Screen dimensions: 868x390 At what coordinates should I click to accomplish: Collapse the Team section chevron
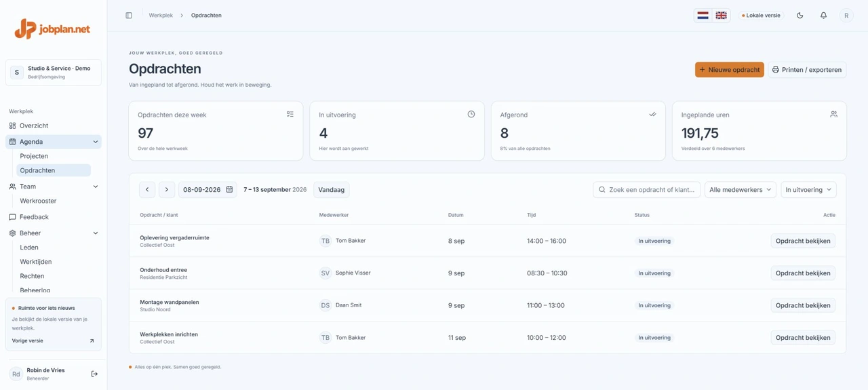point(95,187)
